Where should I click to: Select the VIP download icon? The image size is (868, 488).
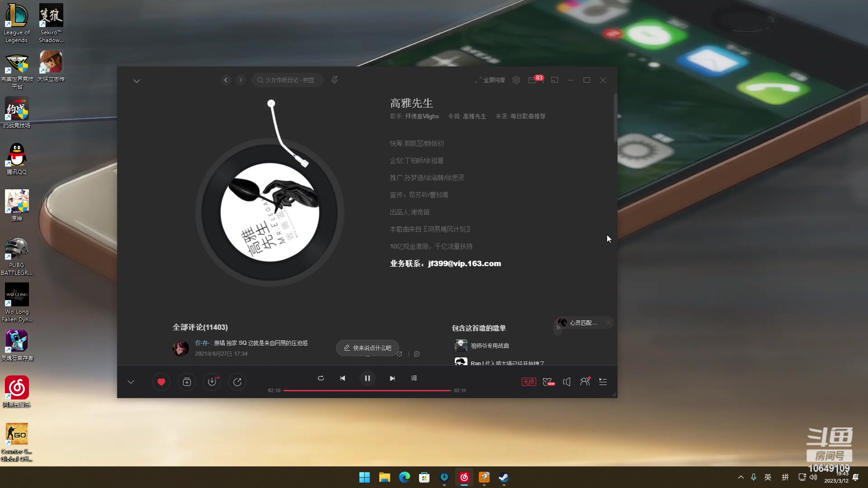pos(212,382)
